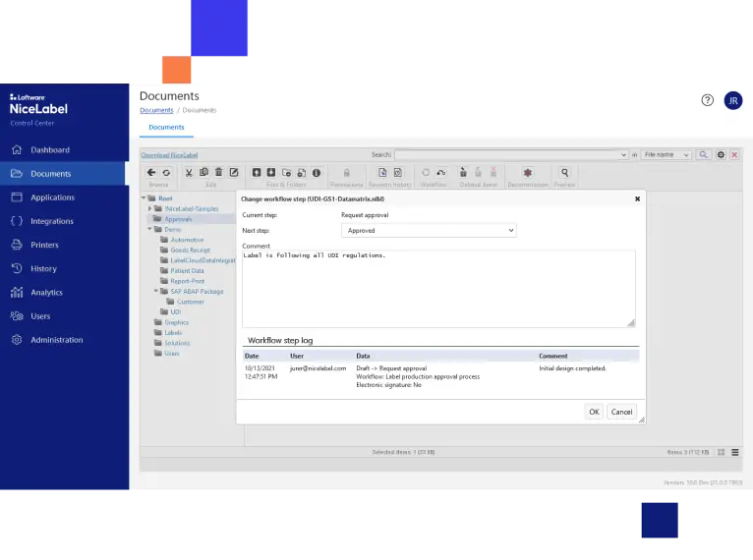Click the help question mark icon
Screen dimensions: 753x560
[708, 100]
